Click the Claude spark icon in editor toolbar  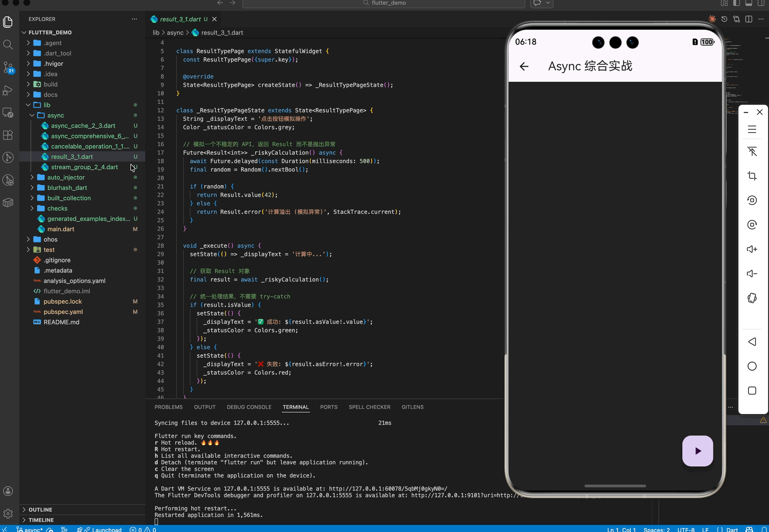712,19
